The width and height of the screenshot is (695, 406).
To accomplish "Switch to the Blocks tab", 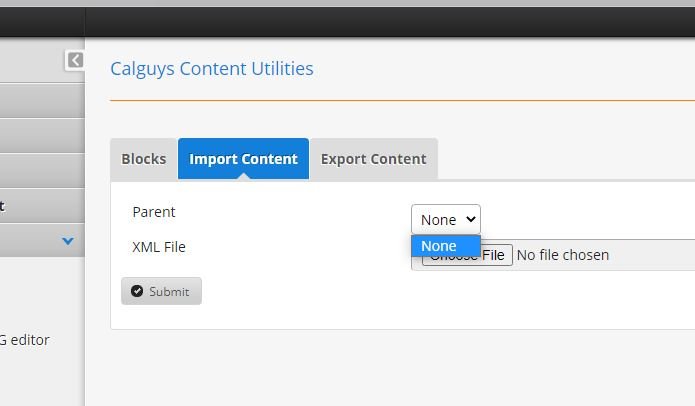I will (144, 159).
